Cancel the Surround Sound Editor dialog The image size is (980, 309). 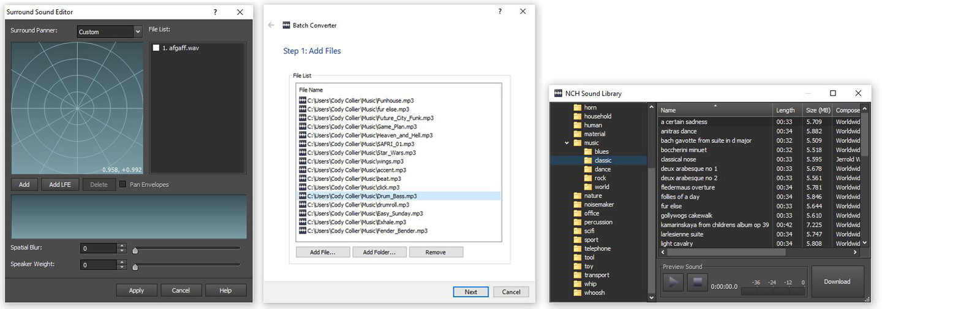click(181, 291)
